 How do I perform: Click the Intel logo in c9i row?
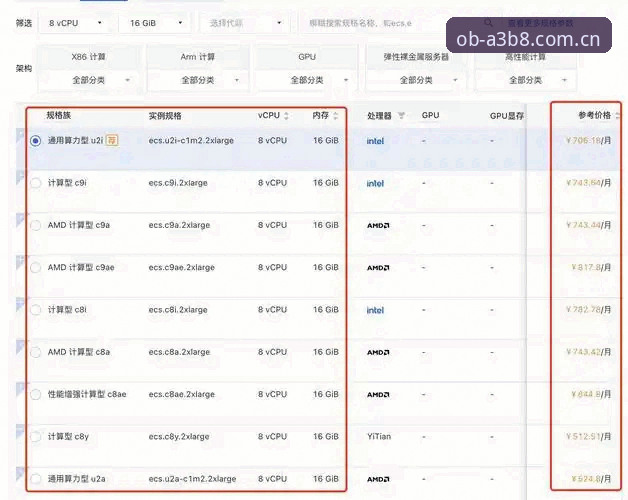[375, 183]
